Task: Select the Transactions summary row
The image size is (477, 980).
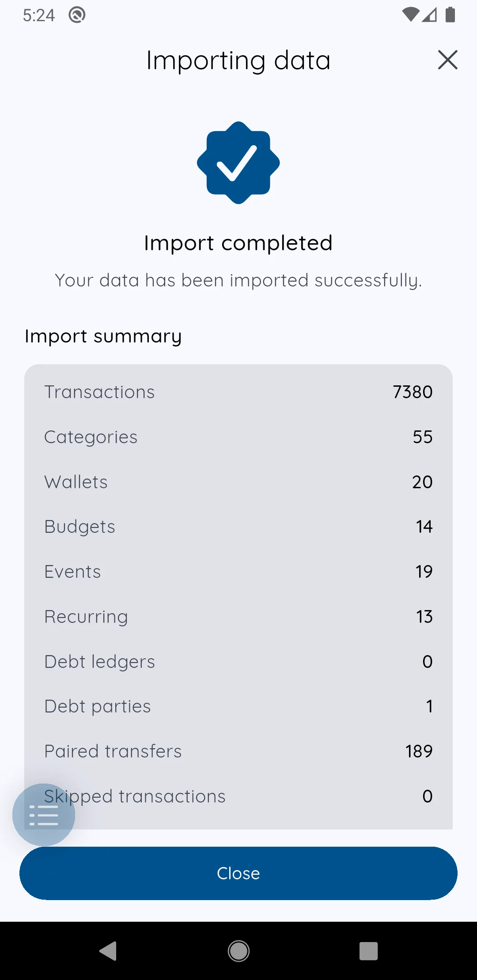Action: [238, 392]
